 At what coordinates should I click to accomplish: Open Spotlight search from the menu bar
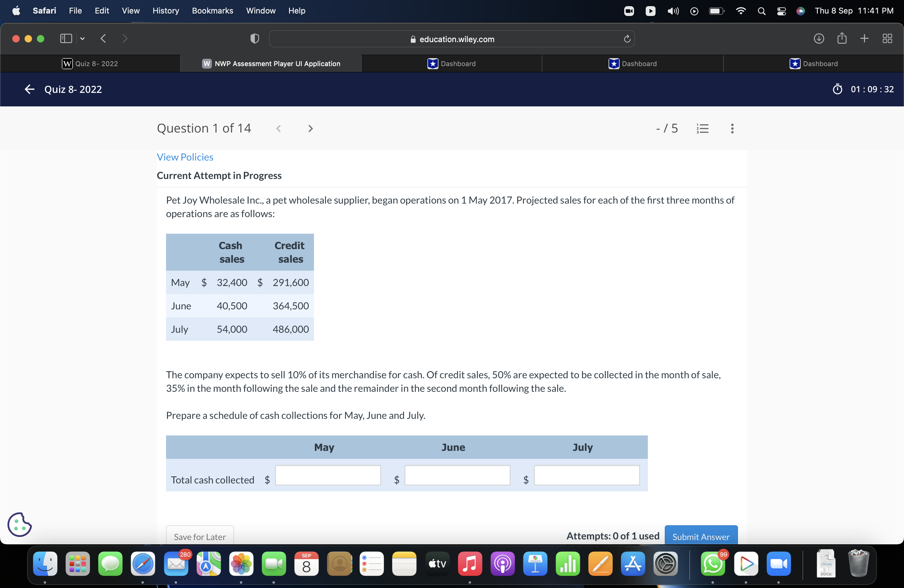click(761, 11)
